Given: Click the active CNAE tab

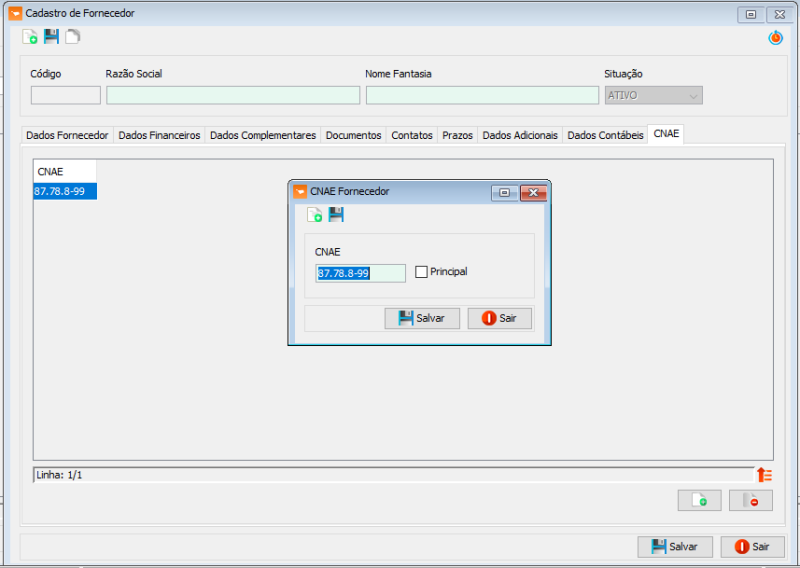Looking at the screenshot, I should pyautogui.click(x=666, y=134).
